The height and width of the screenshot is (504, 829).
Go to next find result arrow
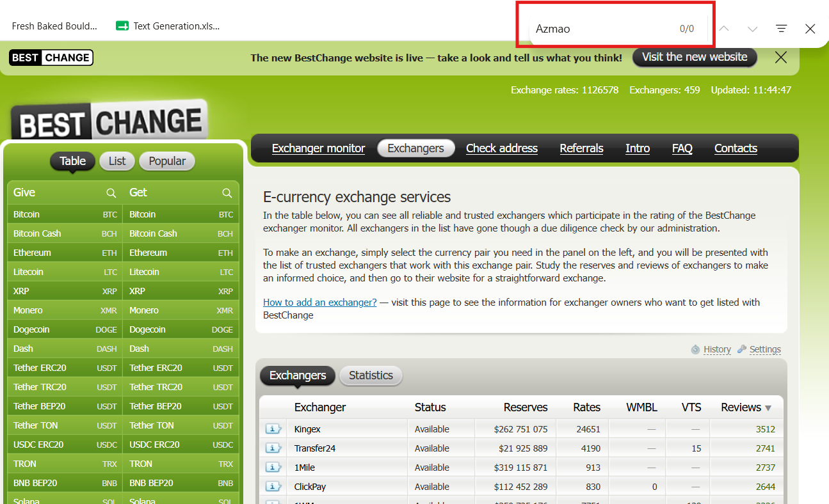tap(753, 29)
